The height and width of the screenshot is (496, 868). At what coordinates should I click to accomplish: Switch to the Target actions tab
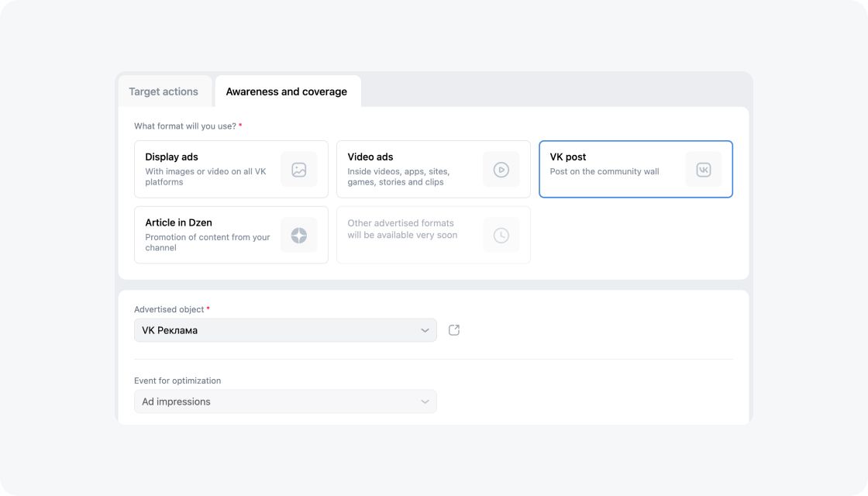[164, 91]
